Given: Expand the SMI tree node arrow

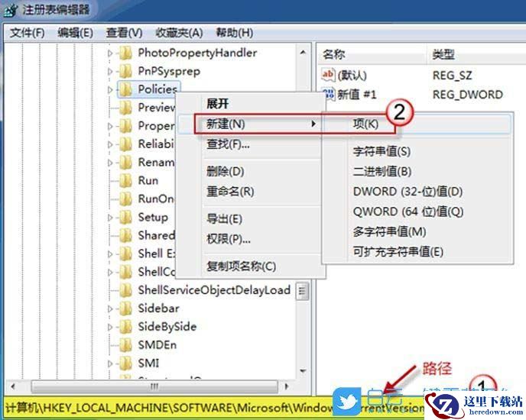Looking at the screenshot, I should pyautogui.click(x=110, y=363).
